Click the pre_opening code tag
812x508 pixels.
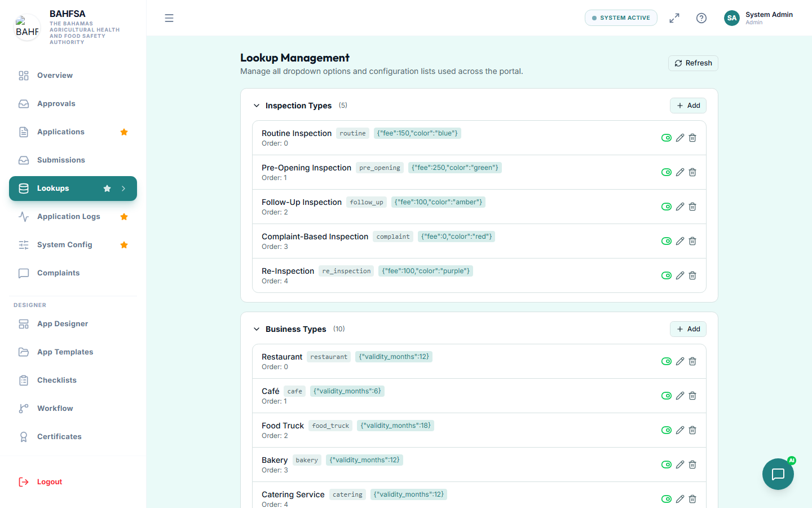[x=379, y=168]
